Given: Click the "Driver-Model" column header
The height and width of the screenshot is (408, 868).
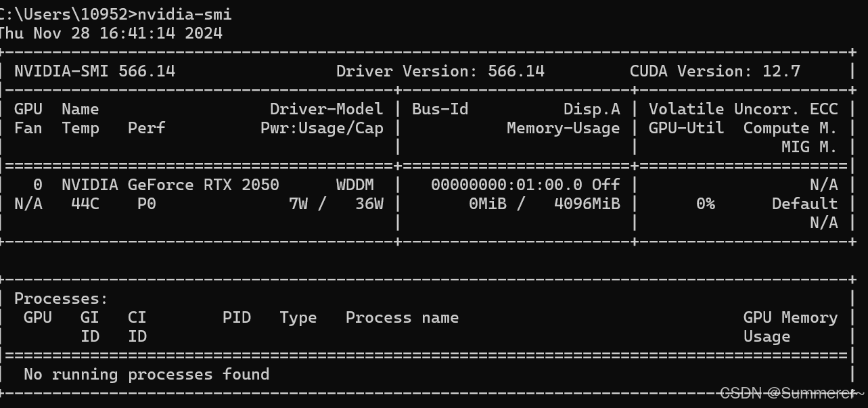Looking at the screenshot, I should [x=327, y=109].
